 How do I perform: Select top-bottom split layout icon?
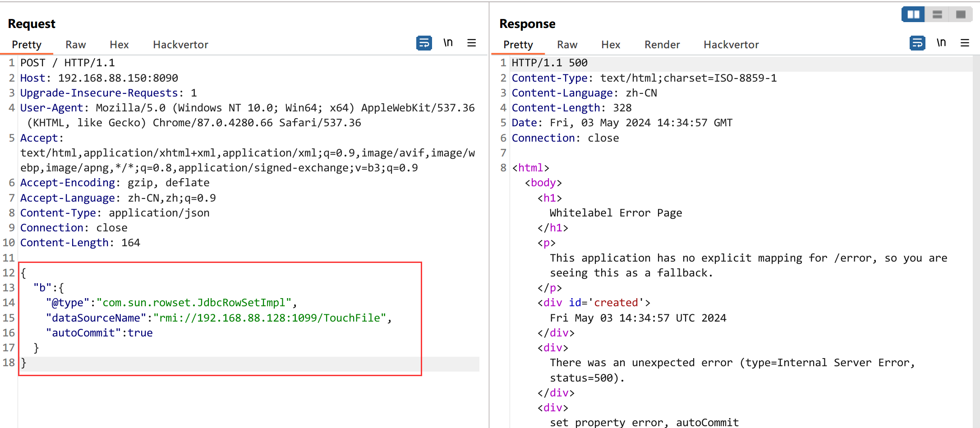937,14
